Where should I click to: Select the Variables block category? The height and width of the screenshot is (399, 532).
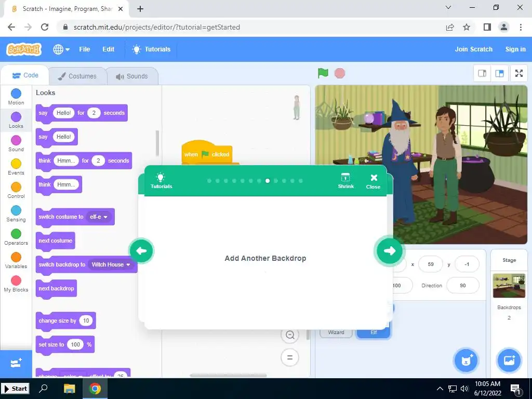16,261
